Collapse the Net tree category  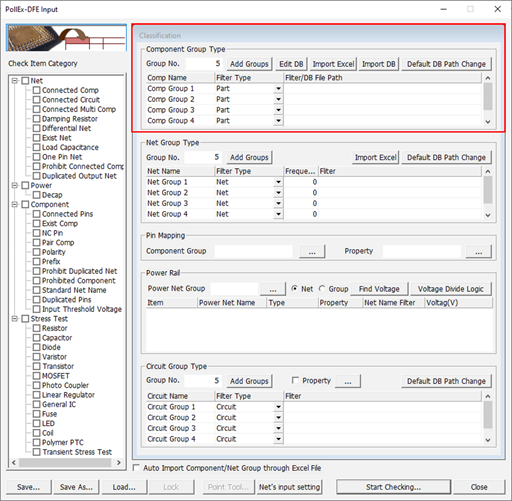(x=15, y=81)
